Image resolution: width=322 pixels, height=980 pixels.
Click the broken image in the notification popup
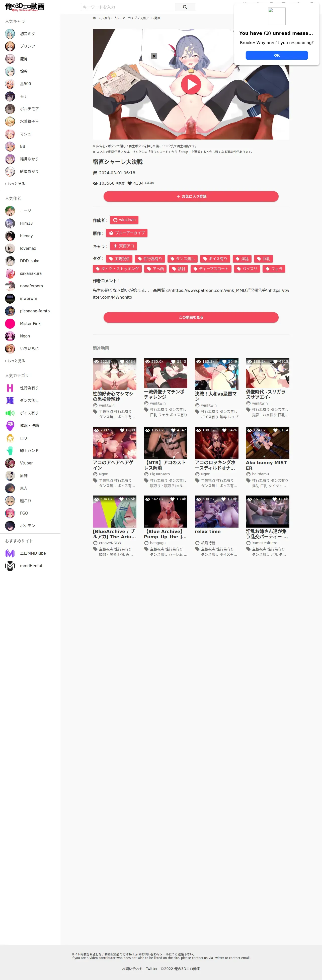[x=277, y=16]
